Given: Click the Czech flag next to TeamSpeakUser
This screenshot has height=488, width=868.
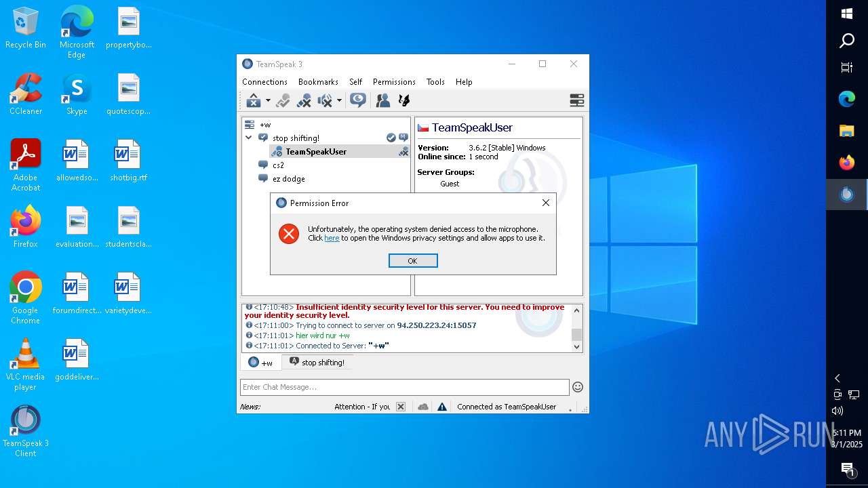Looking at the screenshot, I should (x=423, y=127).
